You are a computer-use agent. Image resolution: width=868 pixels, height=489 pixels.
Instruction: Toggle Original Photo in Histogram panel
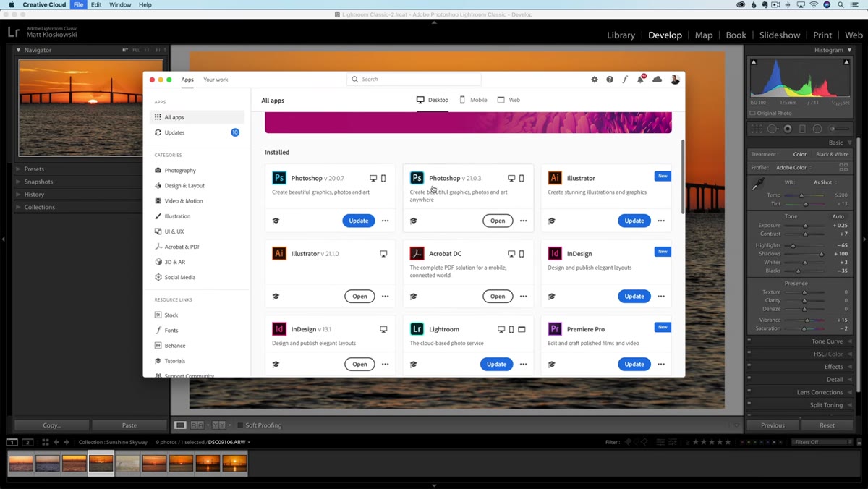pos(753,113)
